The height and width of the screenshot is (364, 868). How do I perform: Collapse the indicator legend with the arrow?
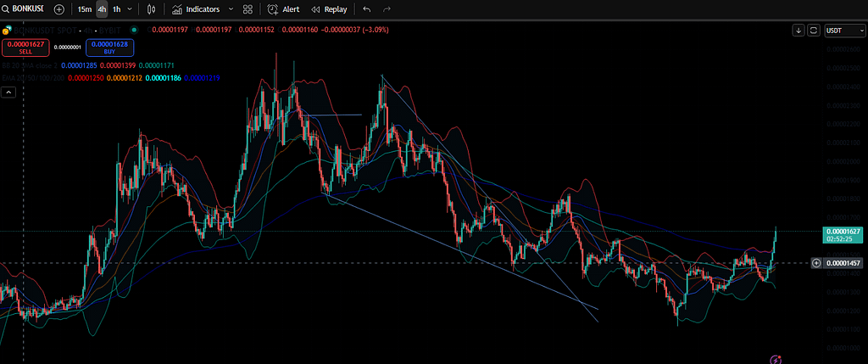tap(8, 93)
